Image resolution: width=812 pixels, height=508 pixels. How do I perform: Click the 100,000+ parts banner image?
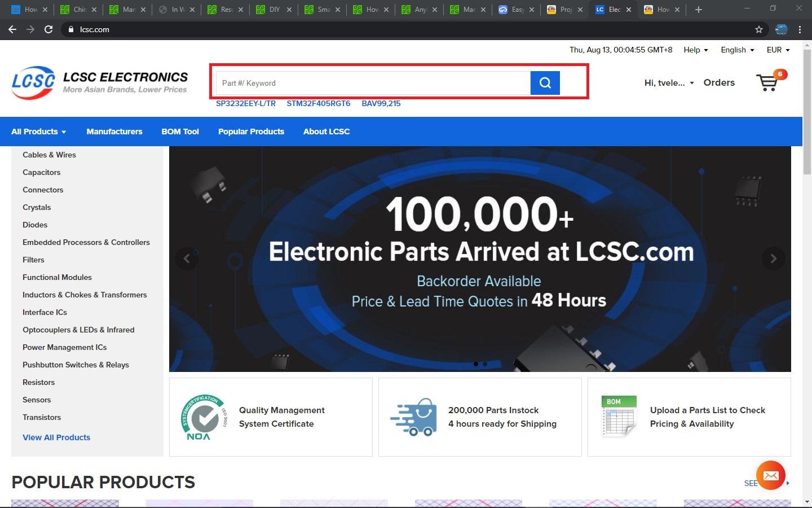480,259
